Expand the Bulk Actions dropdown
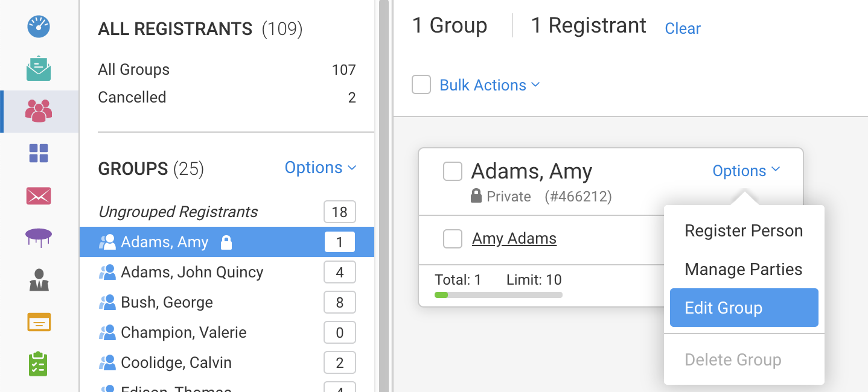Screen dimensions: 868x392 [x=489, y=86]
